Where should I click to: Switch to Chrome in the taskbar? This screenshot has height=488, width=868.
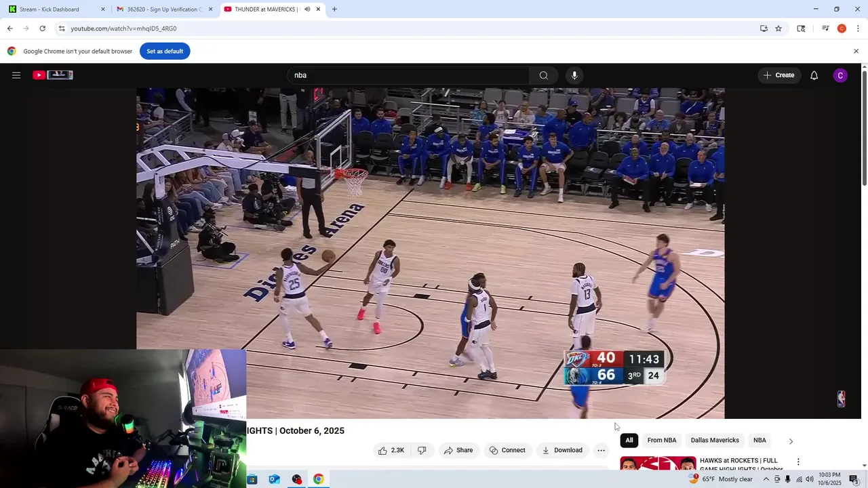click(x=318, y=479)
